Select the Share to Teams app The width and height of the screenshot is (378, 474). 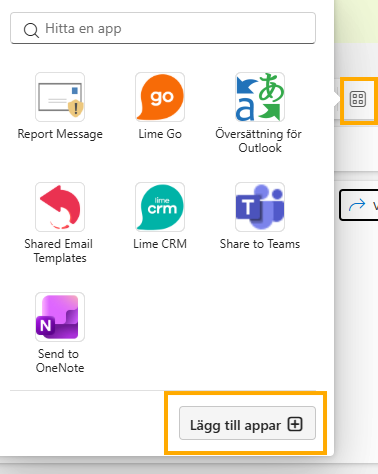[x=260, y=207]
